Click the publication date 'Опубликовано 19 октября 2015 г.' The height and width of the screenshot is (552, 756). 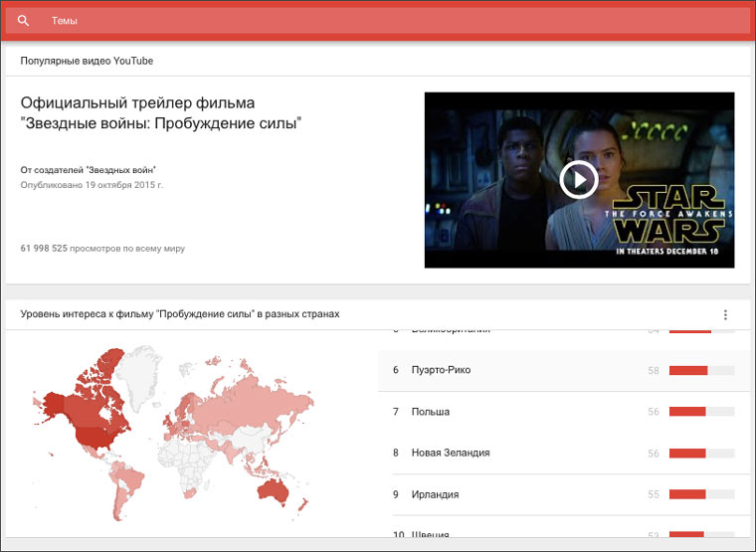click(92, 185)
